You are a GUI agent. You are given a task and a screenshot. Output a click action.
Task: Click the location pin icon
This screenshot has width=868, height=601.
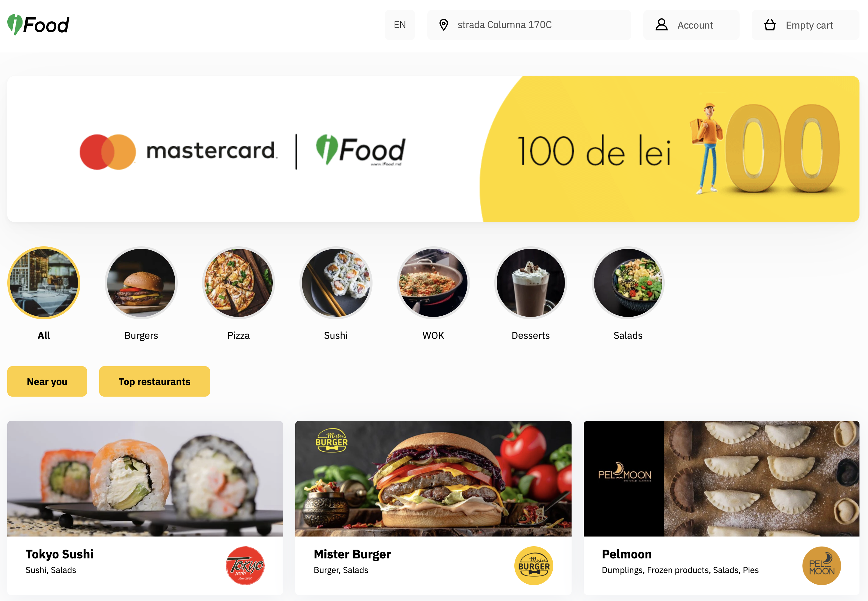pyautogui.click(x=444, y=25)
